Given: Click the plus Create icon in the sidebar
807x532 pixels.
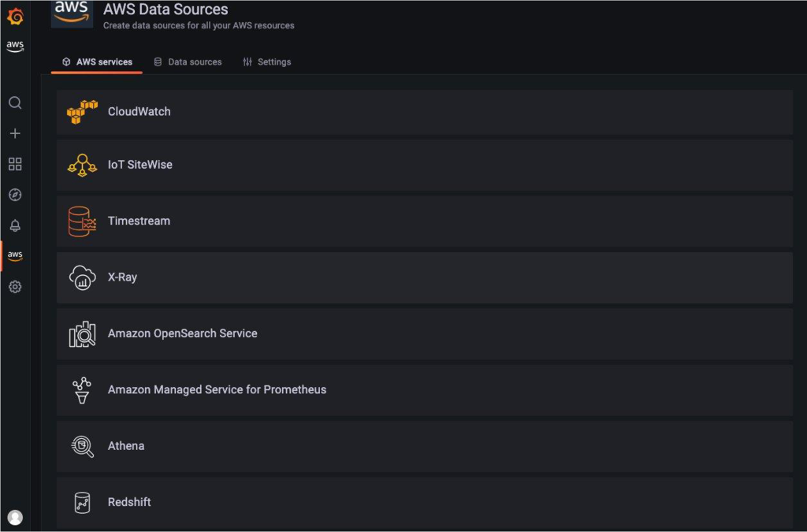Looking at the screenshot, I should (15, 133).
